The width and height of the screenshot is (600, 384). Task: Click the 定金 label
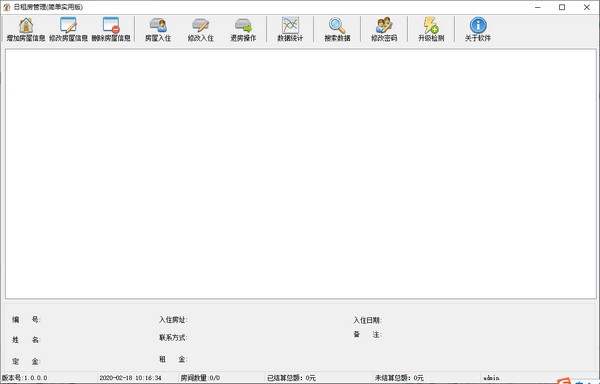tap(26, 361)
